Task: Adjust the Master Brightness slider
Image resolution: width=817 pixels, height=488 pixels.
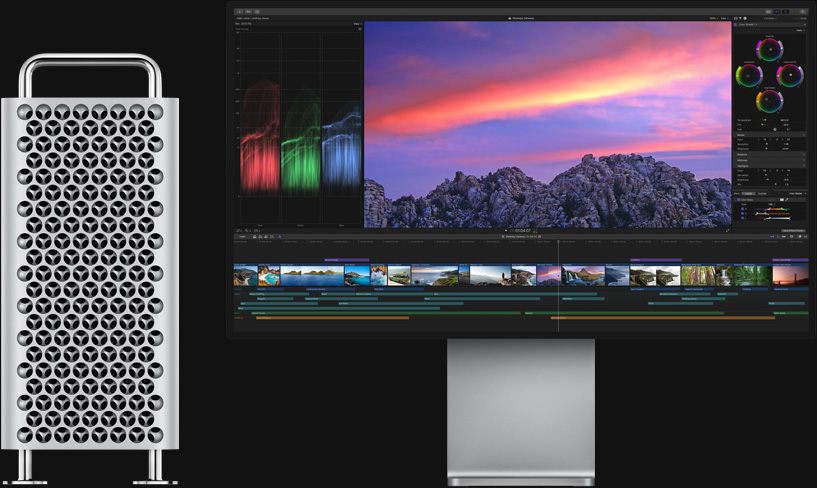Action: [x=766, y=148]
